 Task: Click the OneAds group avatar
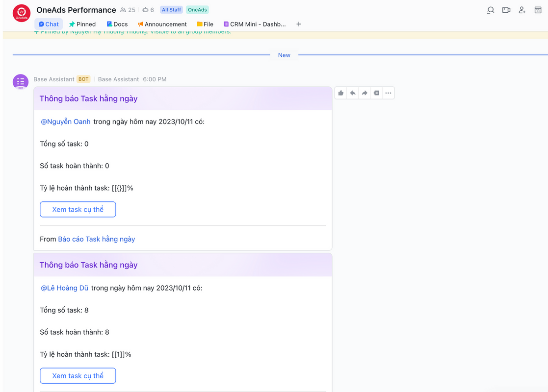tap(21, 13)
